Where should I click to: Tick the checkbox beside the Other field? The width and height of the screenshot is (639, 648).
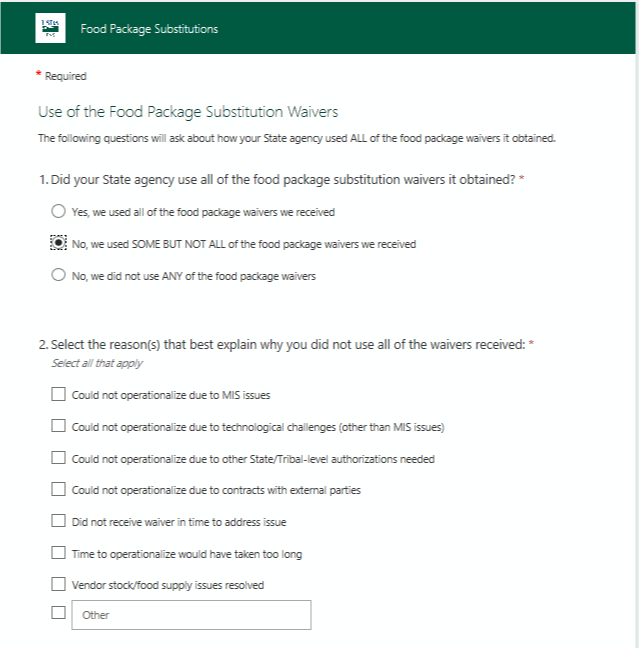pyautogui.click(x=58, y=613)
